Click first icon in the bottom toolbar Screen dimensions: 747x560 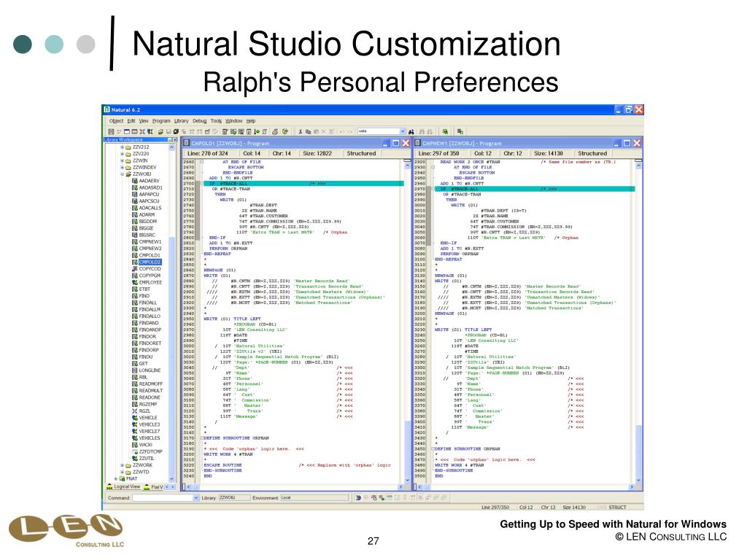click(x=358, y=497)
